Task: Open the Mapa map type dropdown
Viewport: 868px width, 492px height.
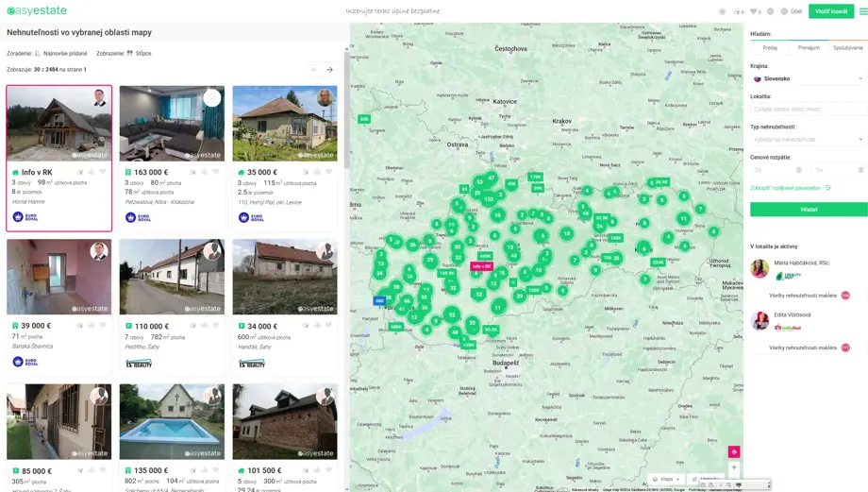Action: tap(666, 480)
